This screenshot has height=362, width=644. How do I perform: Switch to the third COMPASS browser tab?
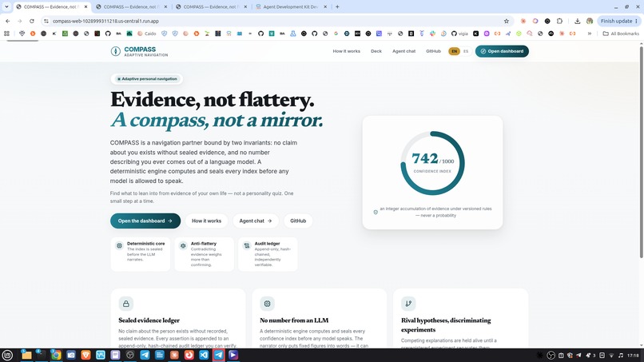pos(210,6)
